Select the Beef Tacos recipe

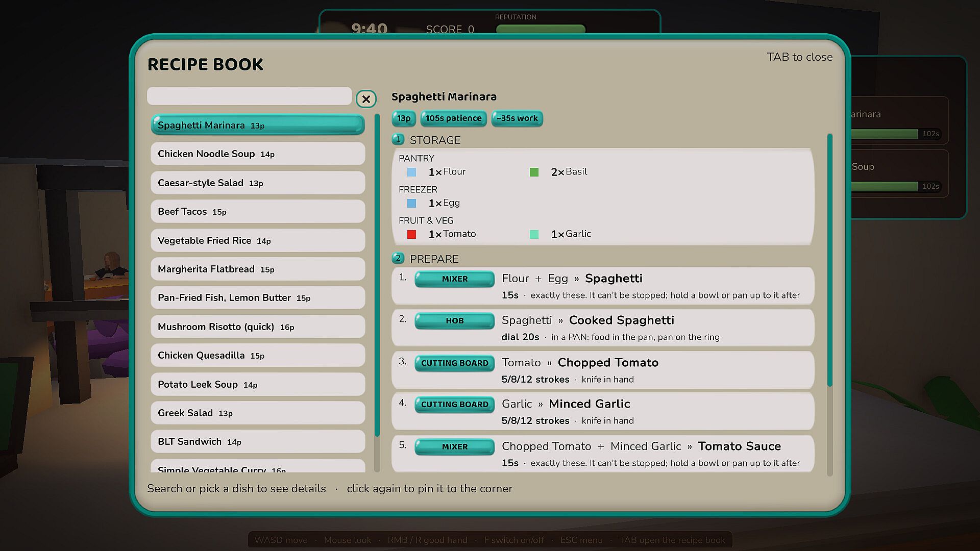click(x=258, y=212)
